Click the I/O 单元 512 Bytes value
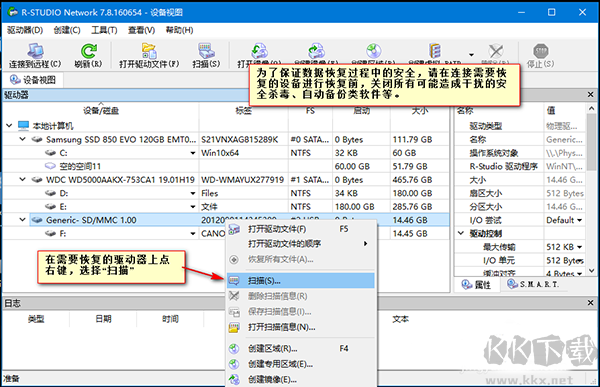Viewport: 600px width, 387px height. 564,261
